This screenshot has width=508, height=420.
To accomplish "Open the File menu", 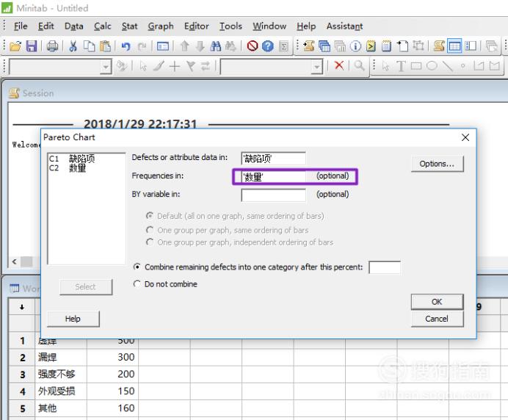I will (21, 26).
